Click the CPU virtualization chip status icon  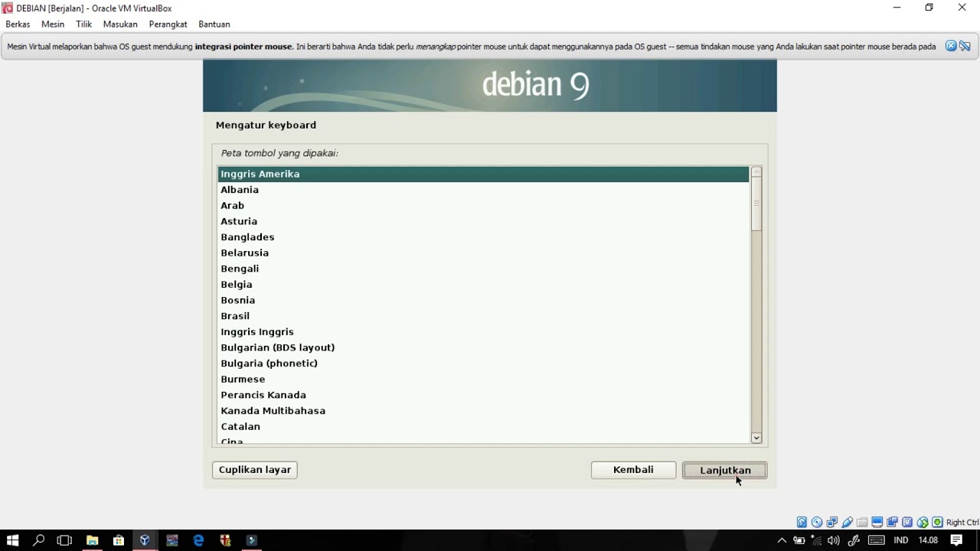click(x=907, y=523)
